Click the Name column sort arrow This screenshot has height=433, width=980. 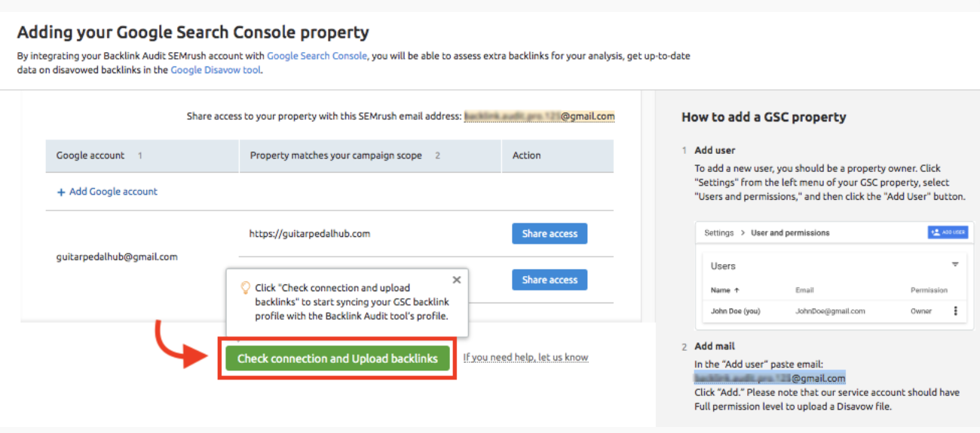[x=737, y=290]
